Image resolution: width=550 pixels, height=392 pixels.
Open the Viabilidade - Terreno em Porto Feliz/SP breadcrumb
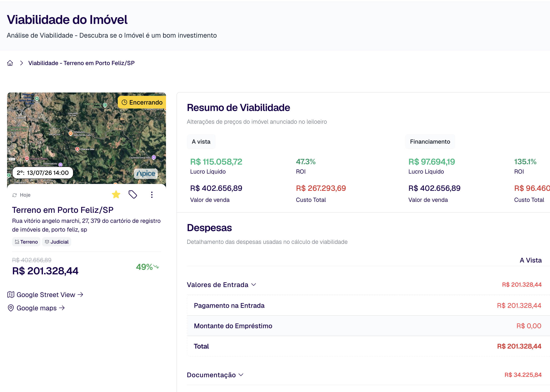point(81,63)
